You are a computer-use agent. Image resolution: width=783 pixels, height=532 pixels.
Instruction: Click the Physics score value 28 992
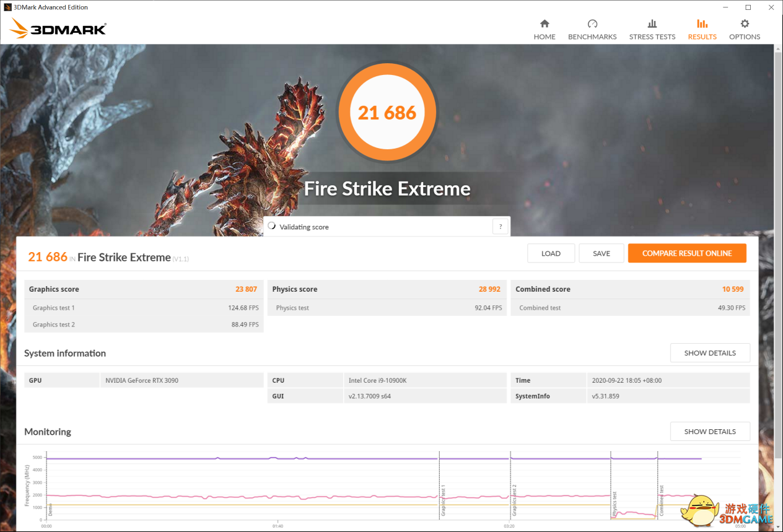[x=489, y=289]
